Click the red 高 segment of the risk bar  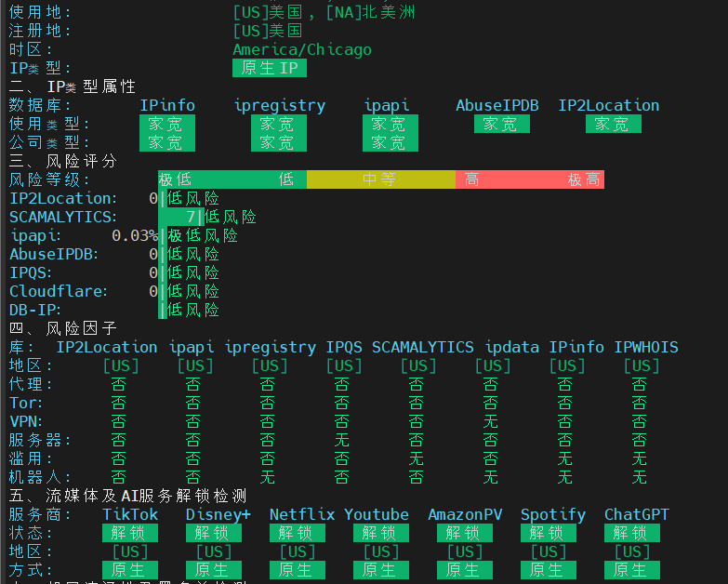coord(471,179)
